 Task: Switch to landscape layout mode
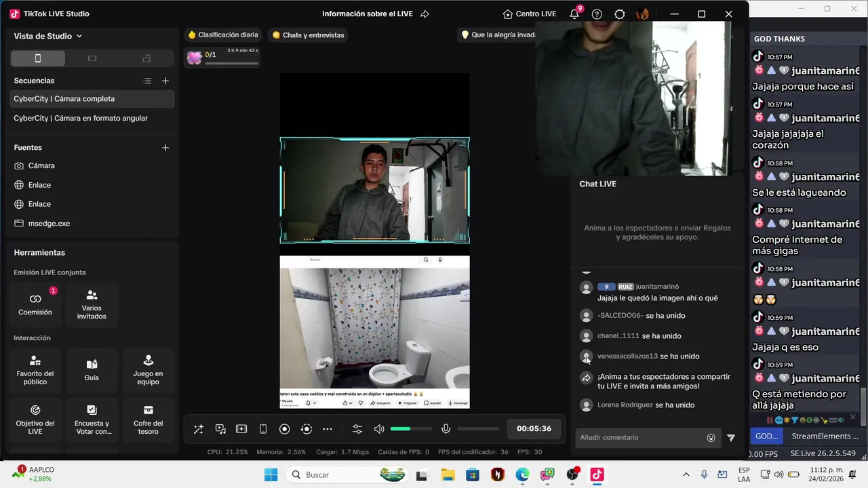click(92, 58)
